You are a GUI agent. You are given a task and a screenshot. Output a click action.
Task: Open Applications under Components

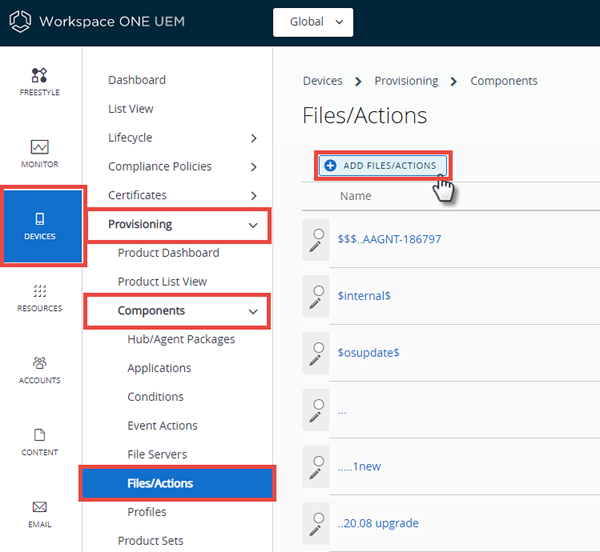point(159,368)
